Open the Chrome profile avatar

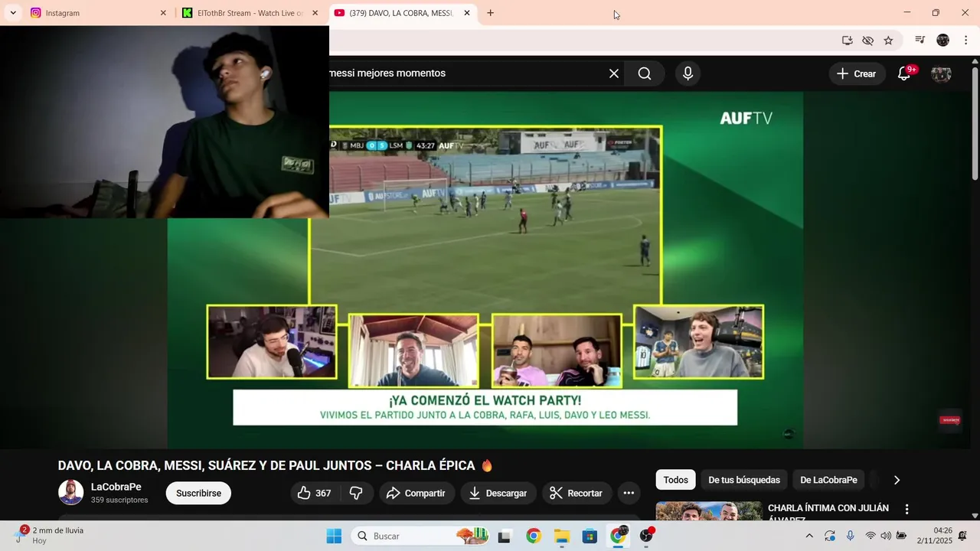coord(943,41)
